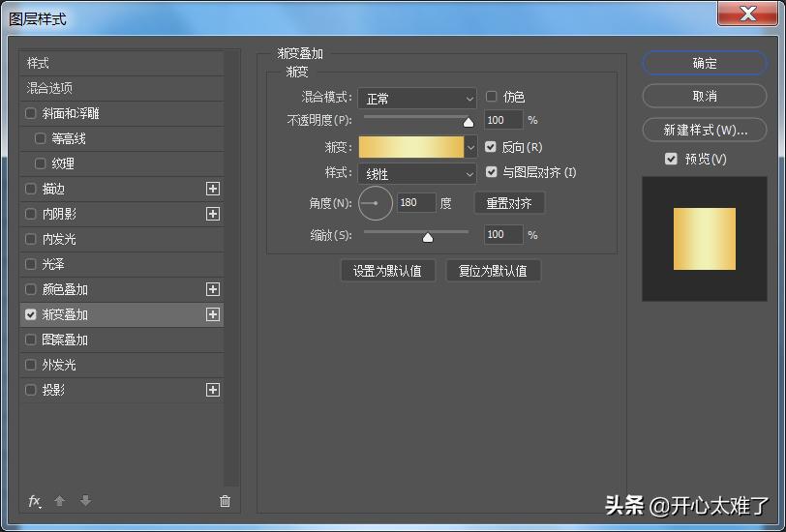Add another 描边 effect with plus icon

click(213, 189)
